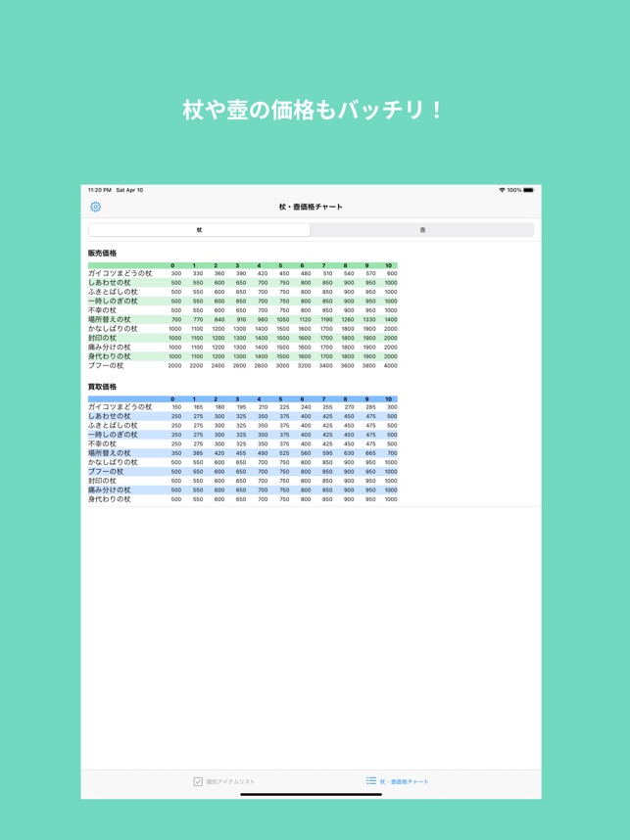Click the 買取価格 section heading
This screenshot has height=840, width=630.
pyautogui.click(x=103, y=387)
